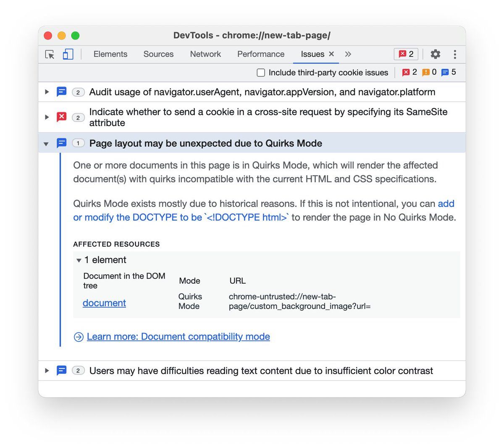
Task: Click the Quirks Mode value in the Mode column
Action: pos(190,301)
